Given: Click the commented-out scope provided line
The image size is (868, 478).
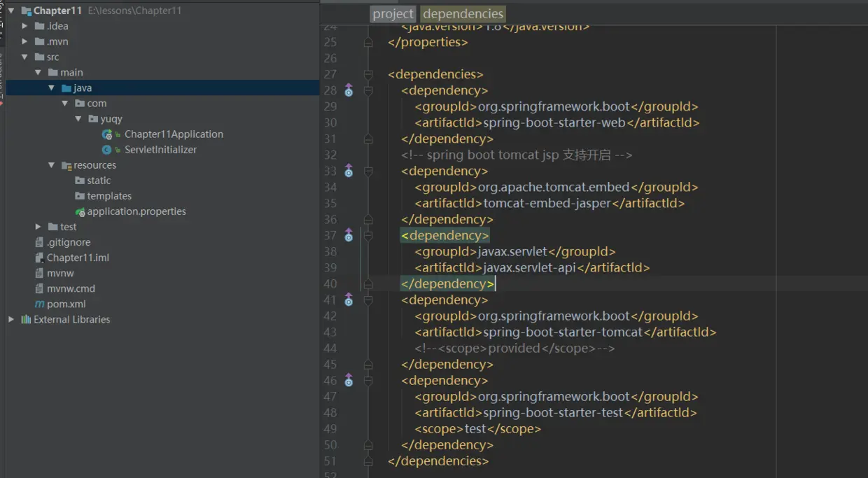Looking at the screenshot, I should pos(514,348).
